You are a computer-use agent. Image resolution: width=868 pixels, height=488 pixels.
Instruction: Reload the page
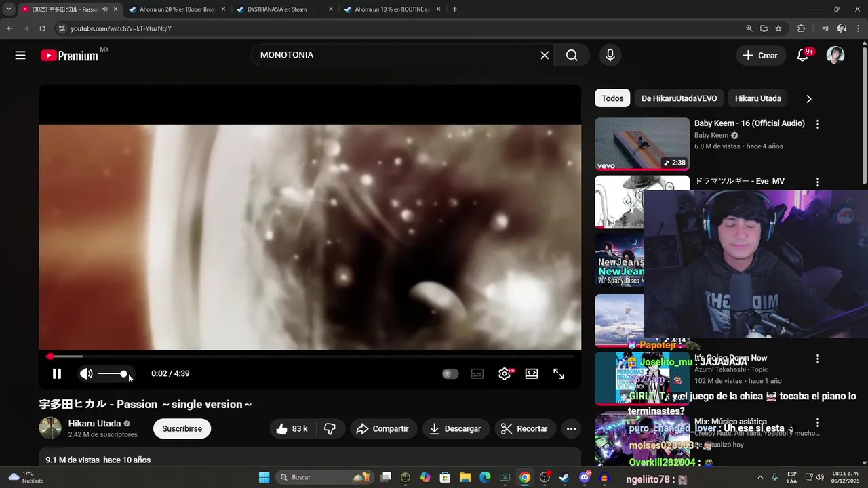pos(42,28)
